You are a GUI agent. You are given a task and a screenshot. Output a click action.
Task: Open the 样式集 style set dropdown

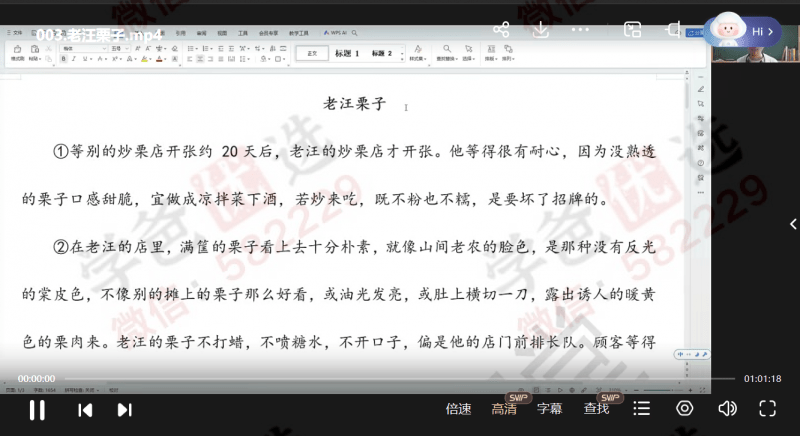click(x=418, y=53)
